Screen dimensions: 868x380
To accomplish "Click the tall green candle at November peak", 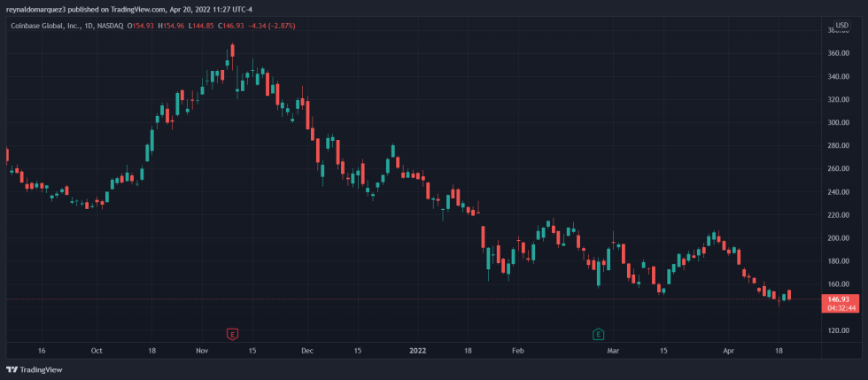I will click(x=227, y=64).
